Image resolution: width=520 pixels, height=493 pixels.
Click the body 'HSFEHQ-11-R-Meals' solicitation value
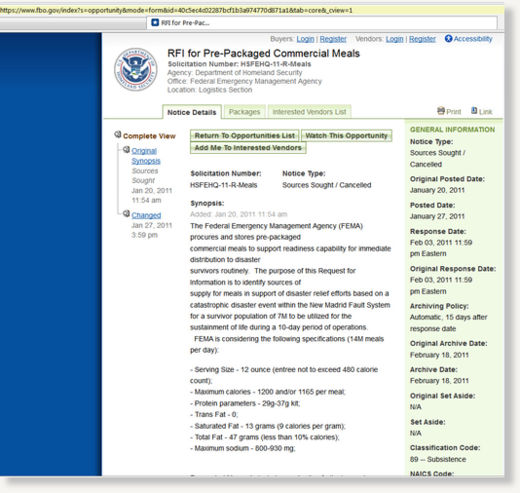[223, 185]
